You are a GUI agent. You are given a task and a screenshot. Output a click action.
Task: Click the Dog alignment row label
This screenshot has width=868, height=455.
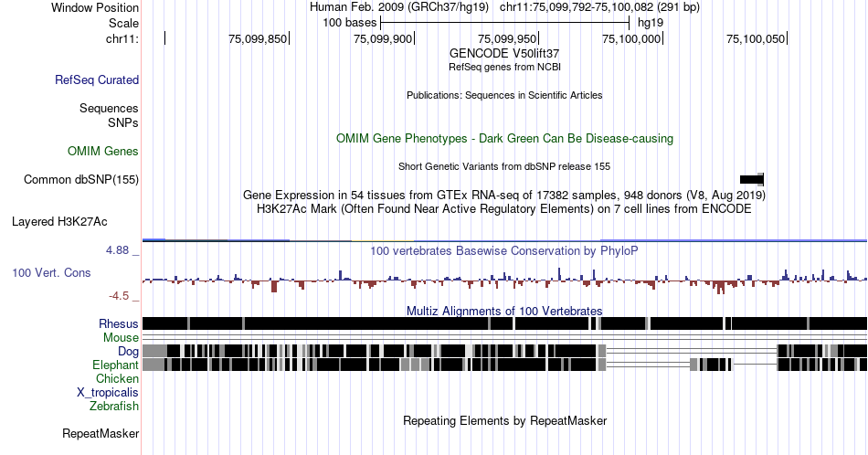tap(128, 352)
